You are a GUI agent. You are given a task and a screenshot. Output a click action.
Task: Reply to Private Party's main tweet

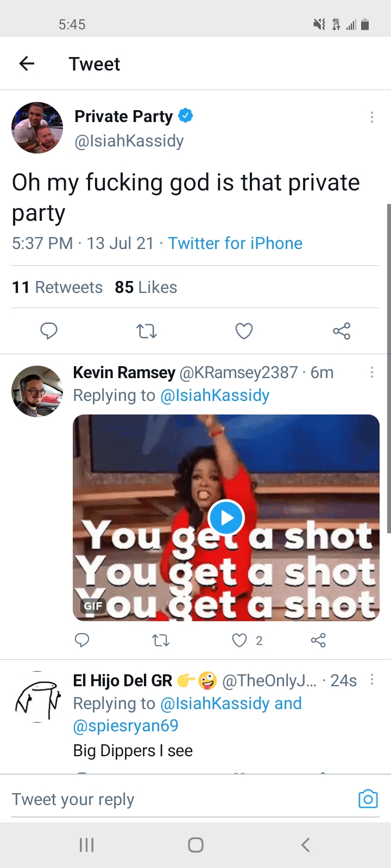coord(49,330)
